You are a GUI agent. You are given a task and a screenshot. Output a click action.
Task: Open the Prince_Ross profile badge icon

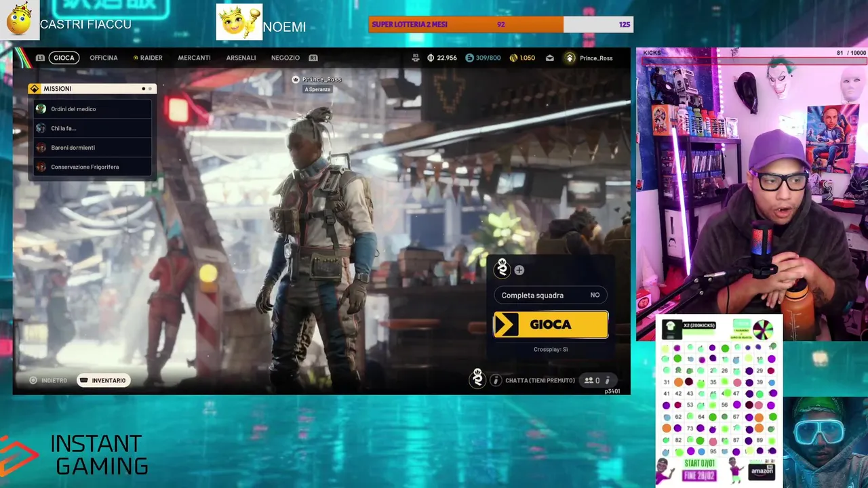[x=570, y=58]
